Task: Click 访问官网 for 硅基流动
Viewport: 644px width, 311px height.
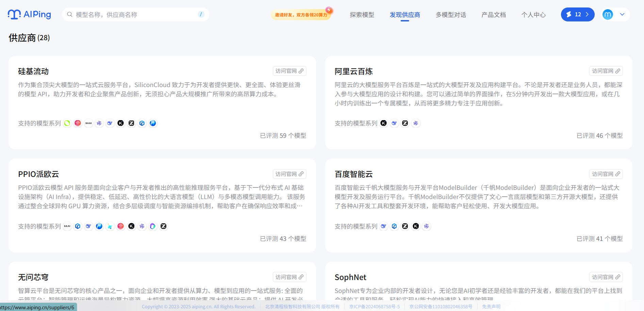Action: (290, 71)
